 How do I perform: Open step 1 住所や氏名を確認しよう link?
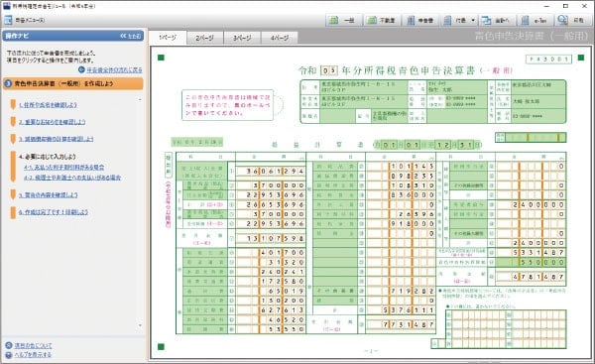(x=48, y=105)
